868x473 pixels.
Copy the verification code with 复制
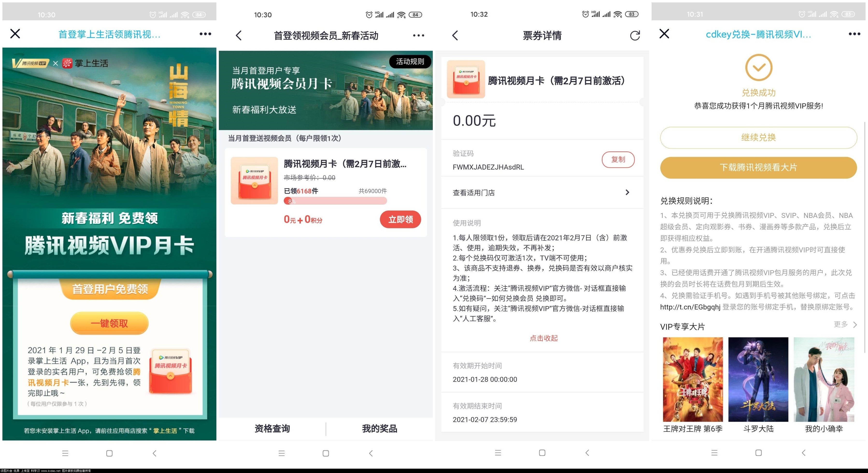[x=618, y=159]
